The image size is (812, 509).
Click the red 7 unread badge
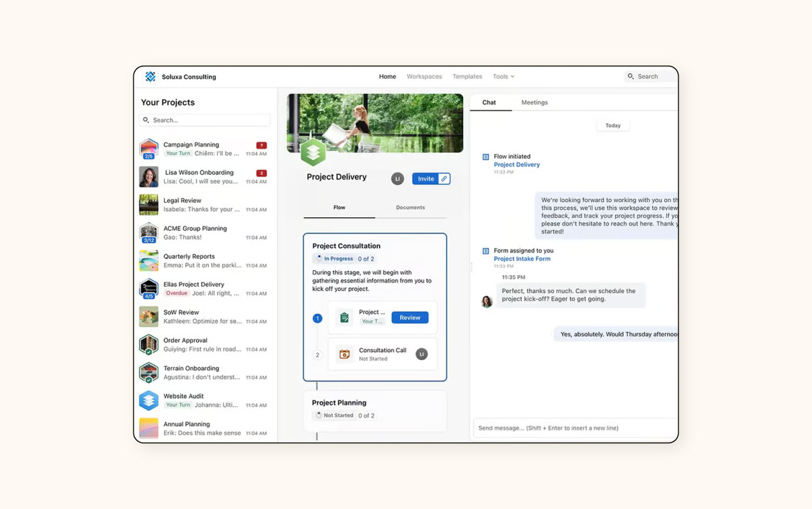point(262,145)
